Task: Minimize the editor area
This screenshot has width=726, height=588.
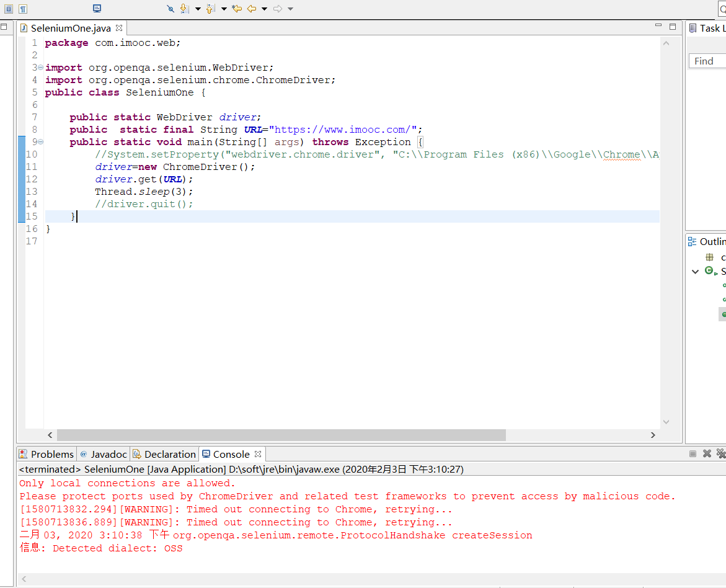Action: pos(658,25)
